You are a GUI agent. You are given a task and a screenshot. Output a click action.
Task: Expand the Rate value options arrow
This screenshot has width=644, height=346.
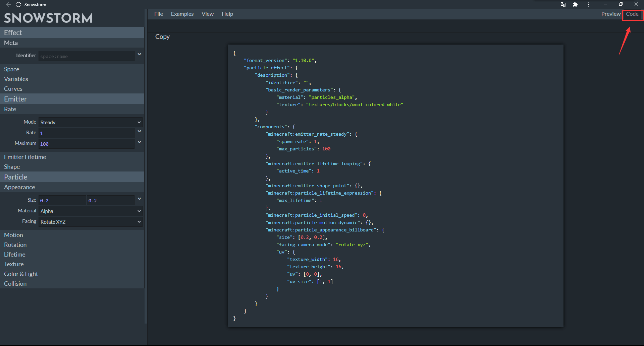[139, 132]
